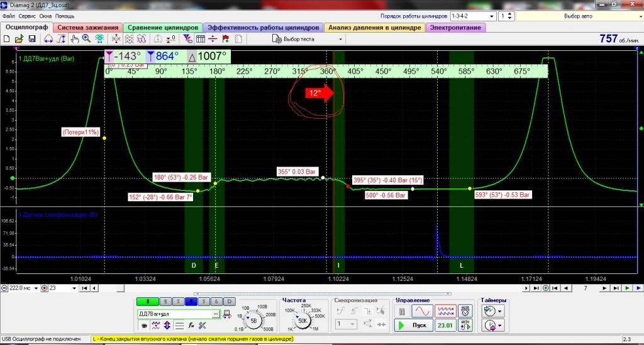This screenshot has width=644, height=345.
Task: Click the sensor swap icon beside channel name
Action: (x=226, y=314)
